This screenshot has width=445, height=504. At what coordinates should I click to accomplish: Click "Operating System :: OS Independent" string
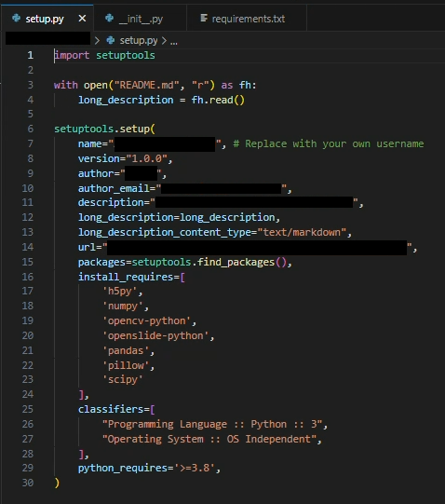tap(209, 439)
